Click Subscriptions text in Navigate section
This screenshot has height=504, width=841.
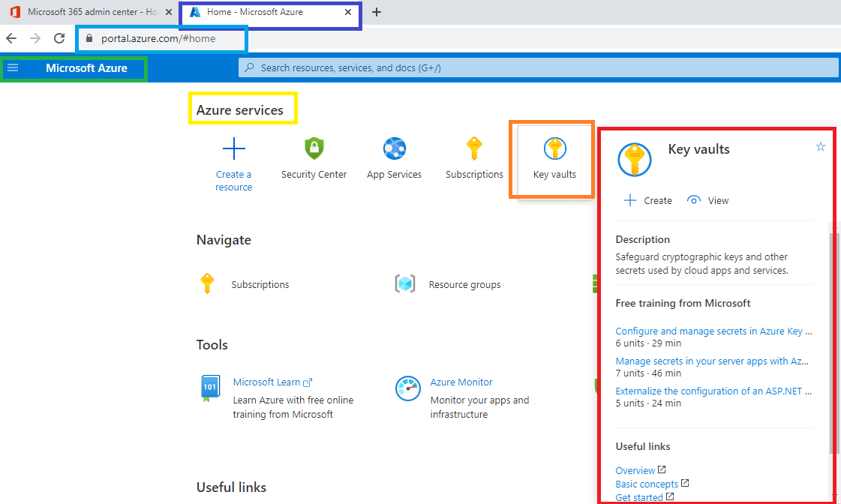pos(260,285)
